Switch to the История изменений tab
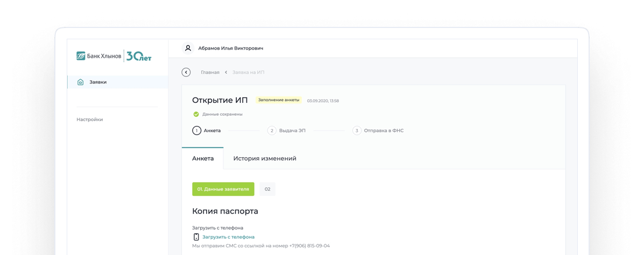Screen dimensions: 644x255 265,159
